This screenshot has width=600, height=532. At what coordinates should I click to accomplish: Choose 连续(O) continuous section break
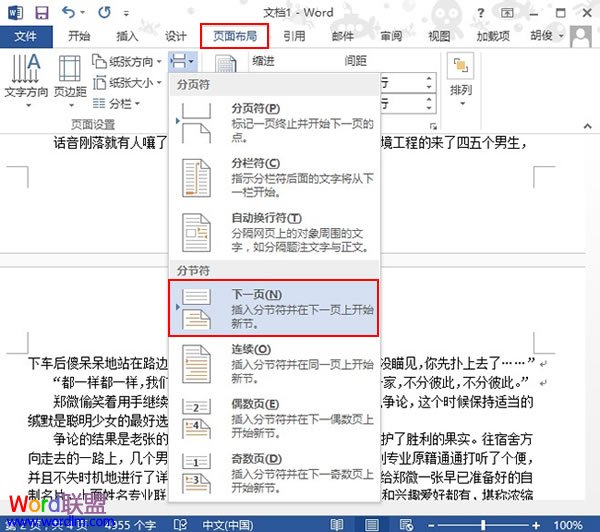[x=274, y=364]
